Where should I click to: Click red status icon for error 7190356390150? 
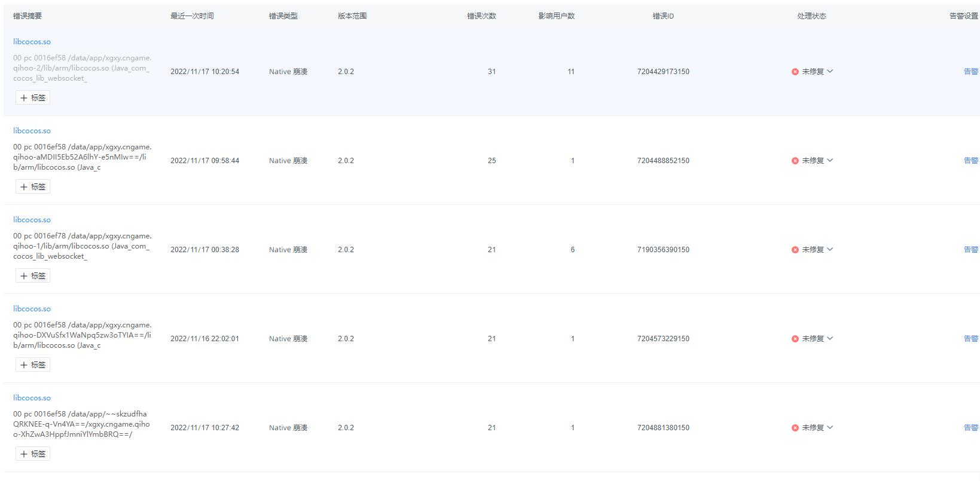click(x=795, y=250)
